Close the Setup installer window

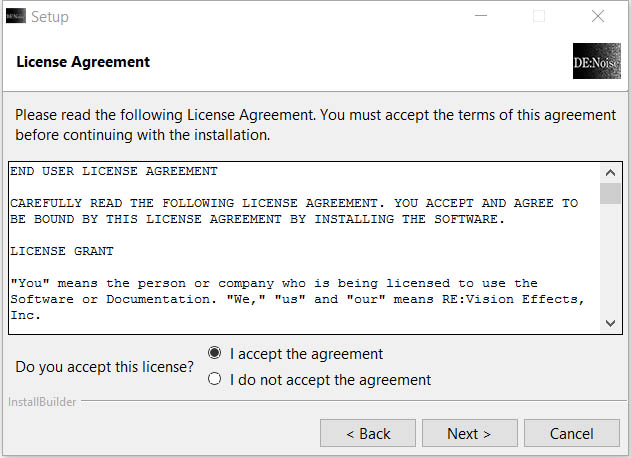click(x=598, y=16)
